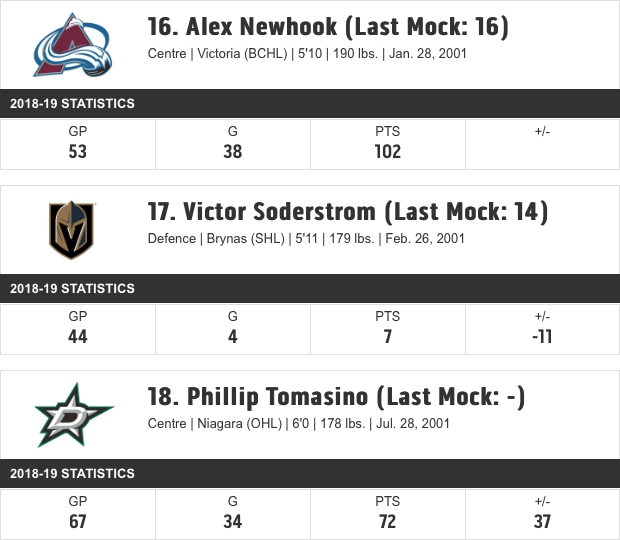Select the Phillip Tomasino heading
The width and height of the screenshot is (620, 540).
tap(336, 397)
